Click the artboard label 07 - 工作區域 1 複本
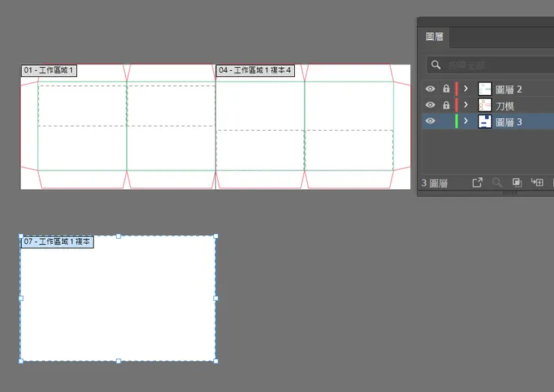Screen dimensions: 554x392 (x=57, y=242)
